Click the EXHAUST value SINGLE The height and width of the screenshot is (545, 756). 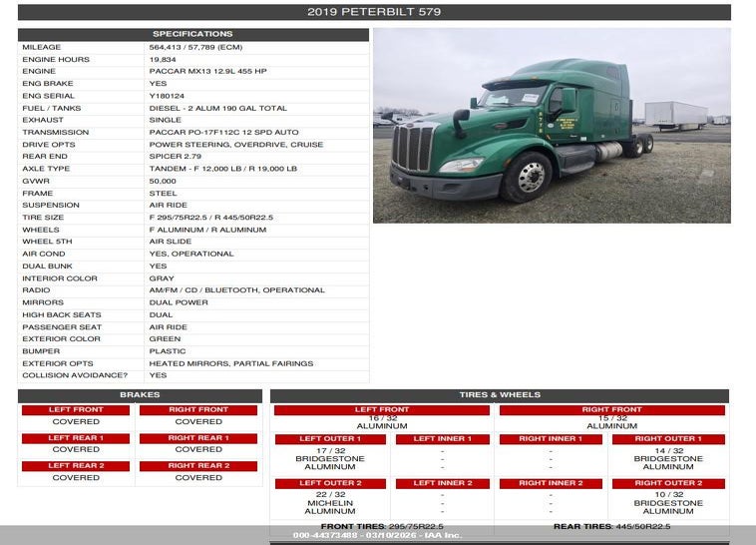click(166, 120)
